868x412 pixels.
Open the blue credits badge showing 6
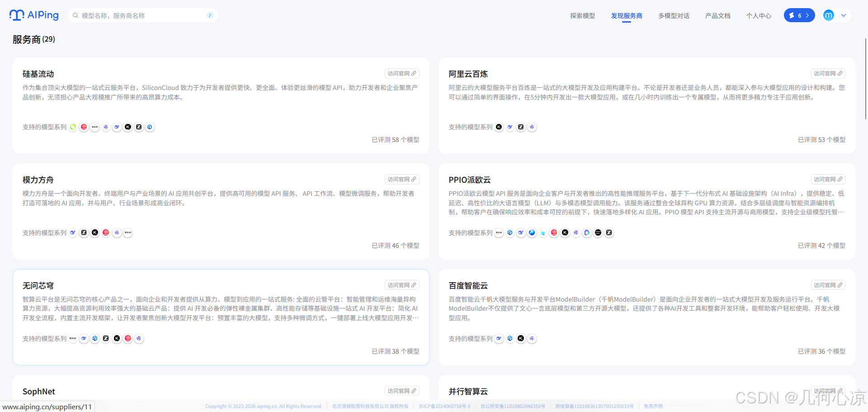coord(799,15)
